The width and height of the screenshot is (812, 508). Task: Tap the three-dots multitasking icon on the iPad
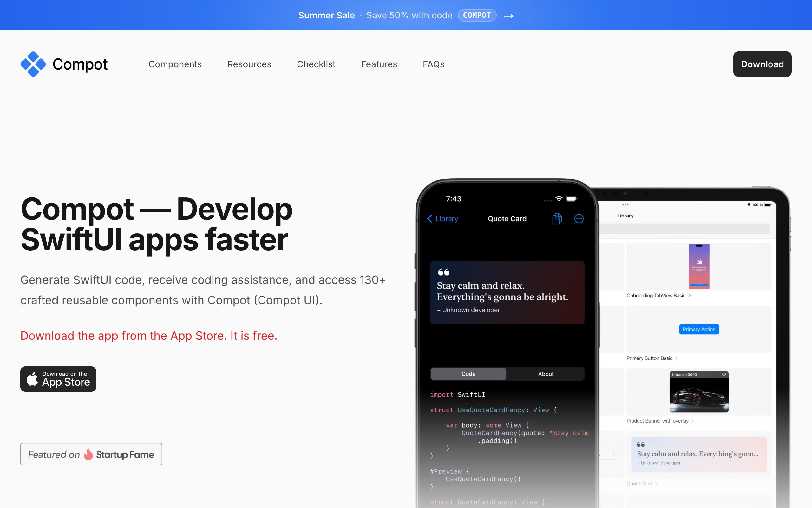[x=625, y=204]
